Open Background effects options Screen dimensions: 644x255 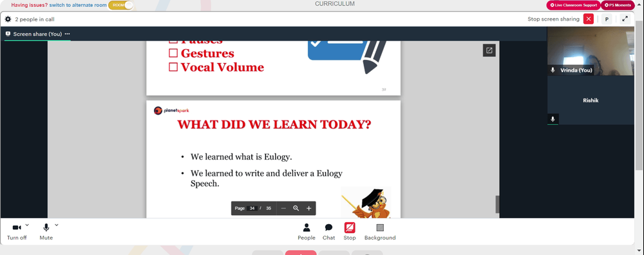[x=380, y=232]
